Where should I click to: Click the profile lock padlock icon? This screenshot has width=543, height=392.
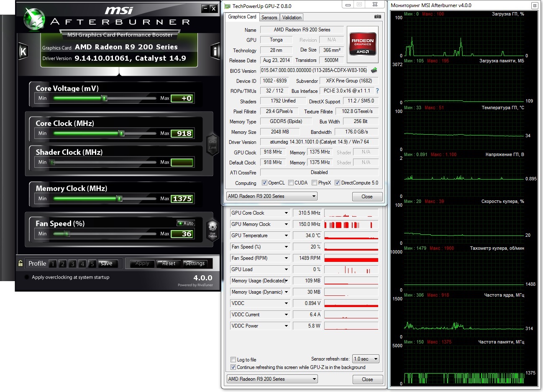click(x=20, y=263)
